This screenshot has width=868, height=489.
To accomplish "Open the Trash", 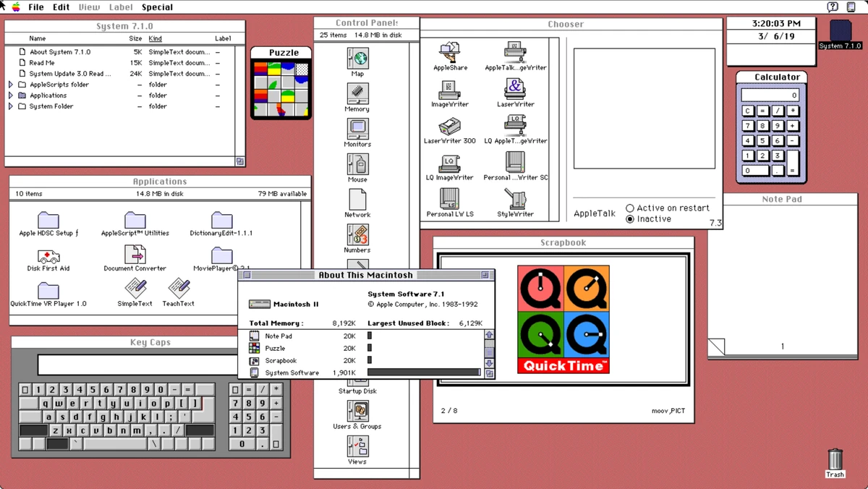I will [835, 460].
